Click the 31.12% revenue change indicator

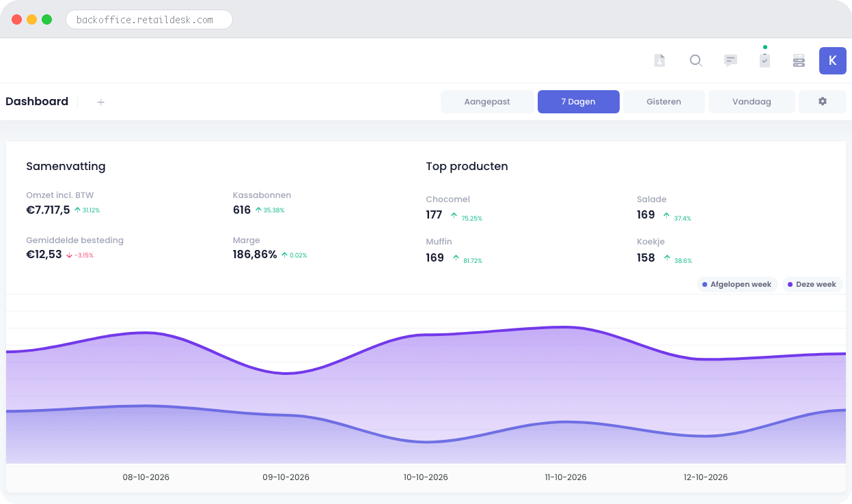(x=87, y=210)
